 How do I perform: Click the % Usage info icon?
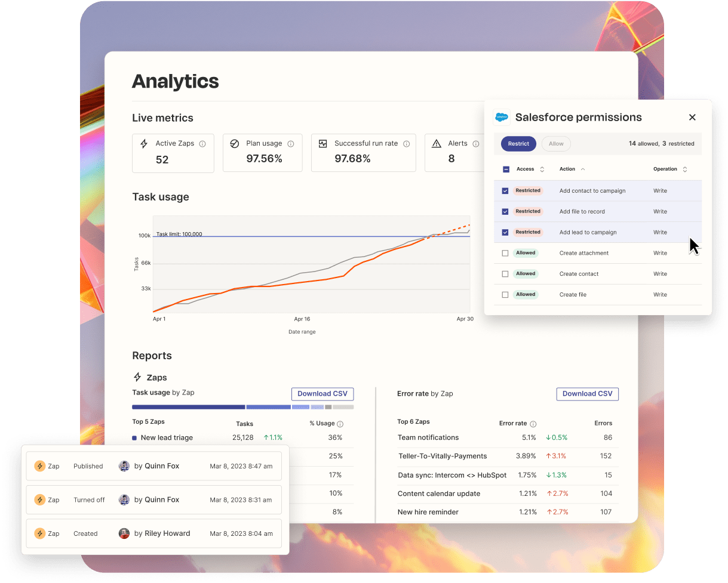coord(340,424)
